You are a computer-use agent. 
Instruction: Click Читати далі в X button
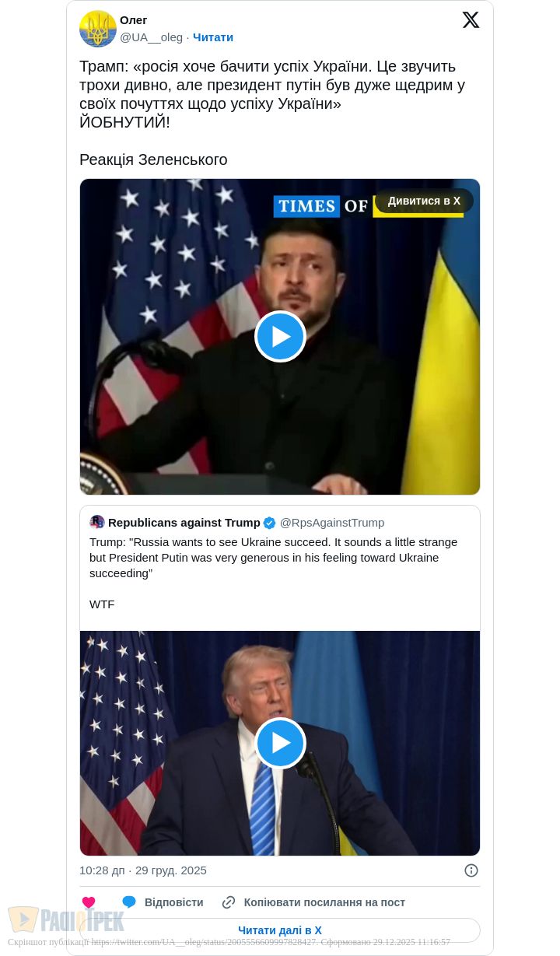pos(280,930)
